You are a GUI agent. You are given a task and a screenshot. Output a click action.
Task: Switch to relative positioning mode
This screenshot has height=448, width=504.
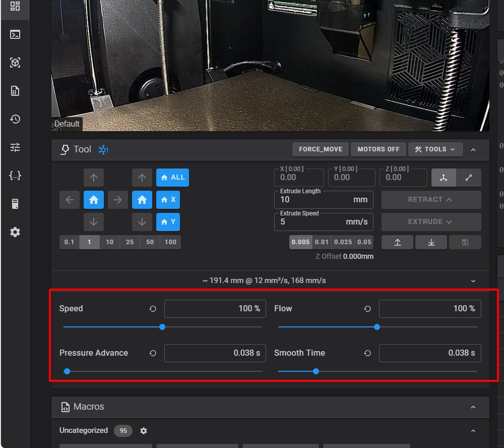[x=469, y=178]
